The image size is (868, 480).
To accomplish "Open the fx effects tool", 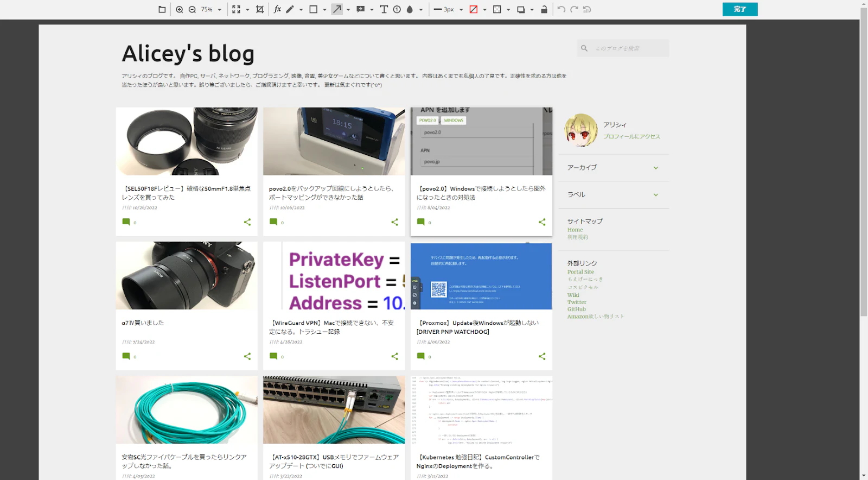I will pos(277,9).
